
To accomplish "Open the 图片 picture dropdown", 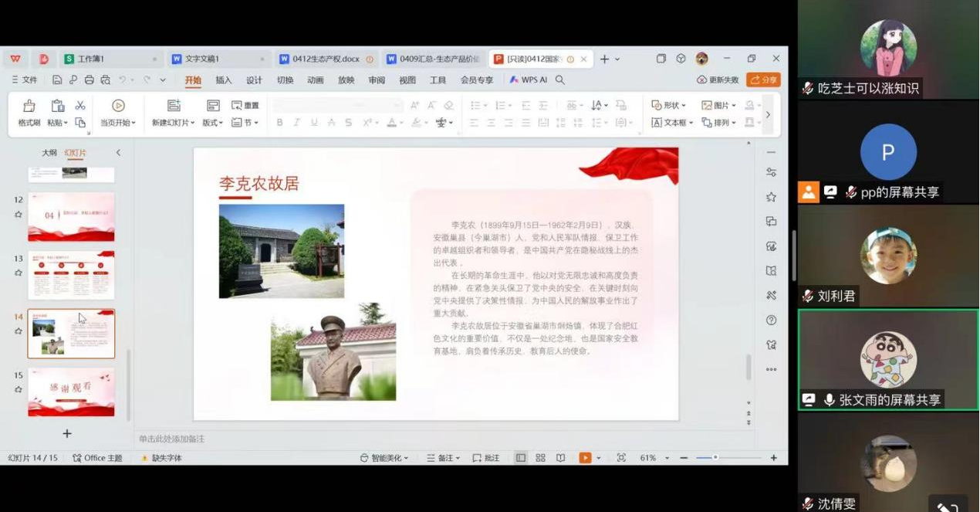I will pyautogui.click(x=718, y=105).
